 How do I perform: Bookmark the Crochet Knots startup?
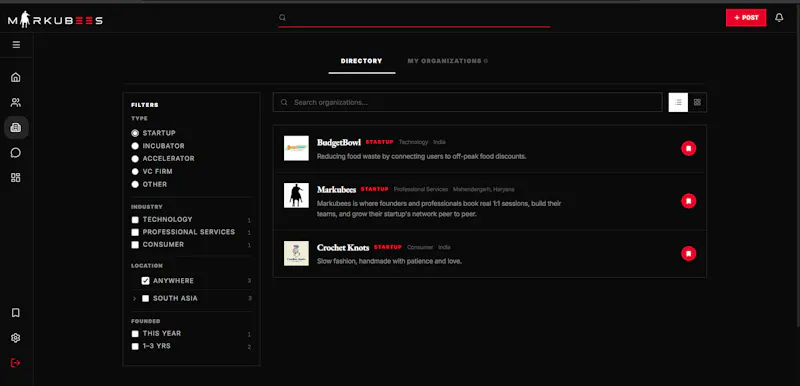click(x=688, y=253)
